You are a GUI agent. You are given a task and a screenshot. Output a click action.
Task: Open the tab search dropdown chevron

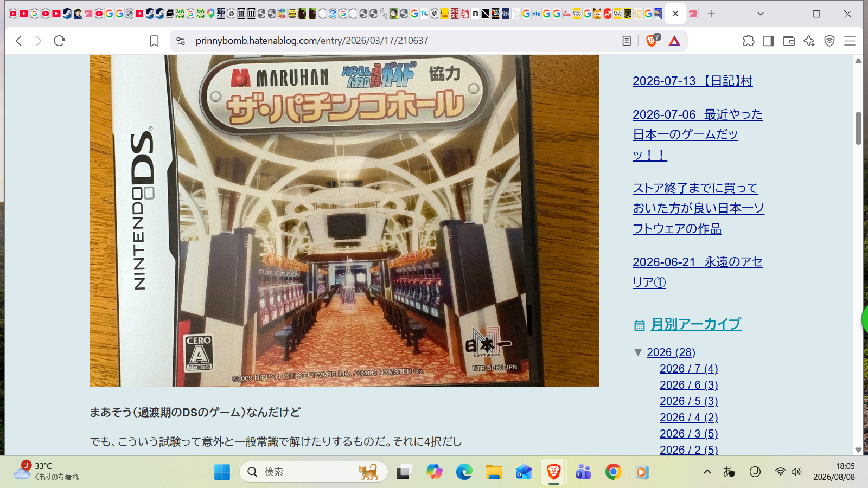[x=761, y=14]
